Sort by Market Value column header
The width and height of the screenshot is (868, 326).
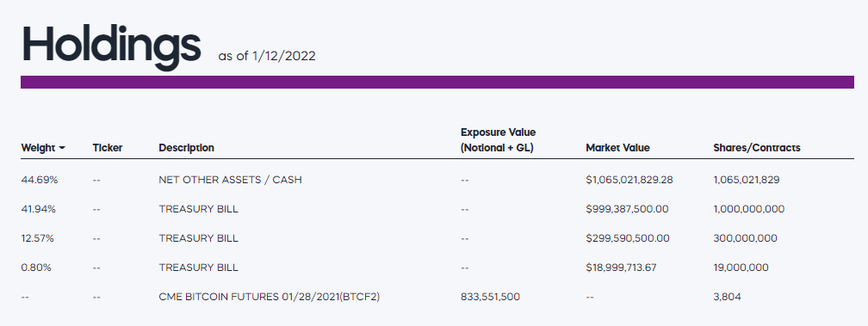(x=617, y=148)
